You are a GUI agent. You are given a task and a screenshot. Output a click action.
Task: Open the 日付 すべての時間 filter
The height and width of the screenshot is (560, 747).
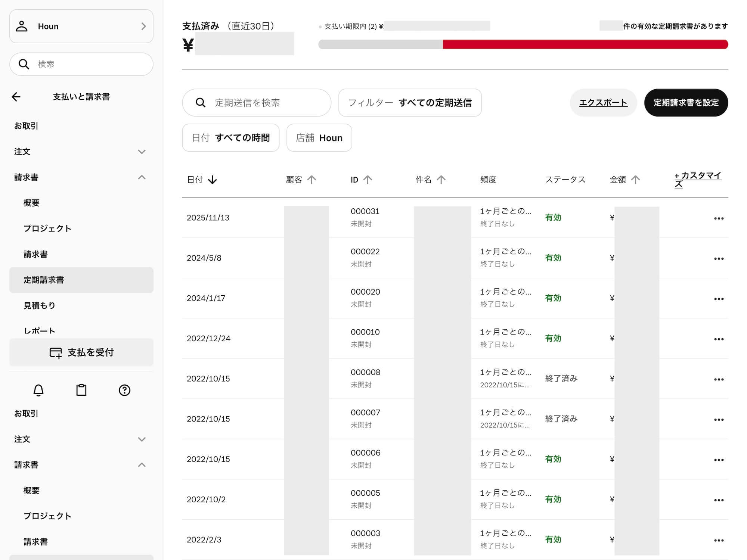(230, 138)
